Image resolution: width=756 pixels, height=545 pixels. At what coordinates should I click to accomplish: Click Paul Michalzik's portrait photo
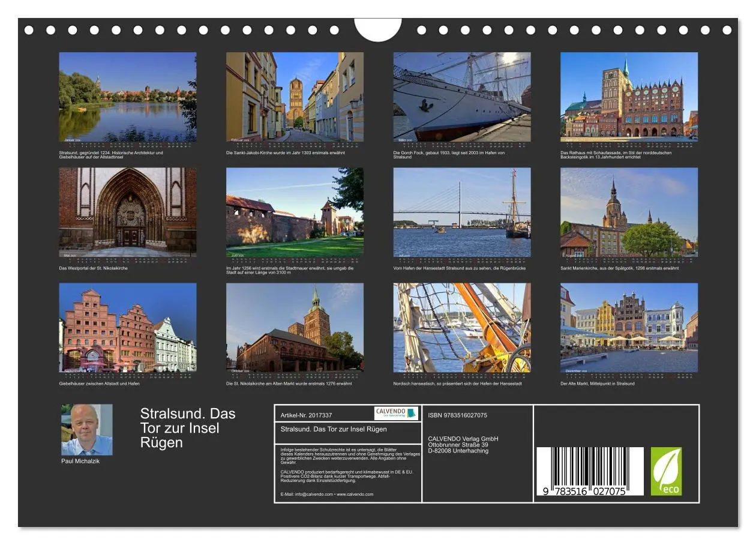(86, 430)
